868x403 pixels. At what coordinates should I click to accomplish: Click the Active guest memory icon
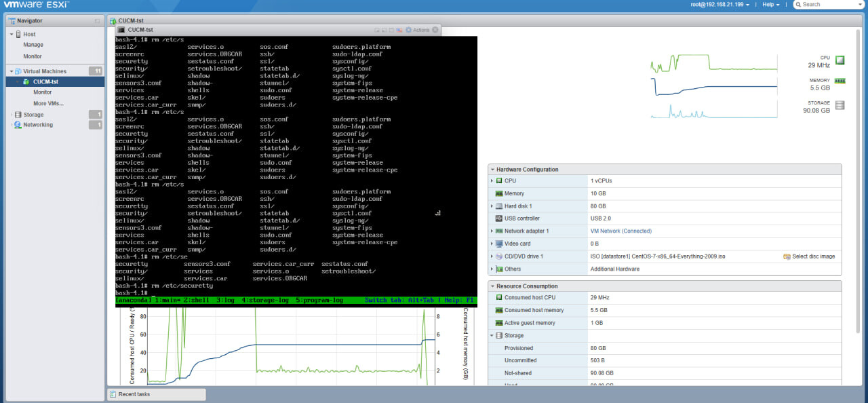pyautogui.click(x=499, y=323)
